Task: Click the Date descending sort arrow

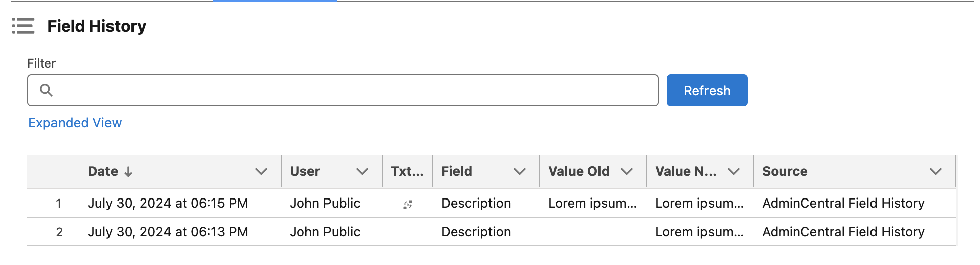Action: 129,172
